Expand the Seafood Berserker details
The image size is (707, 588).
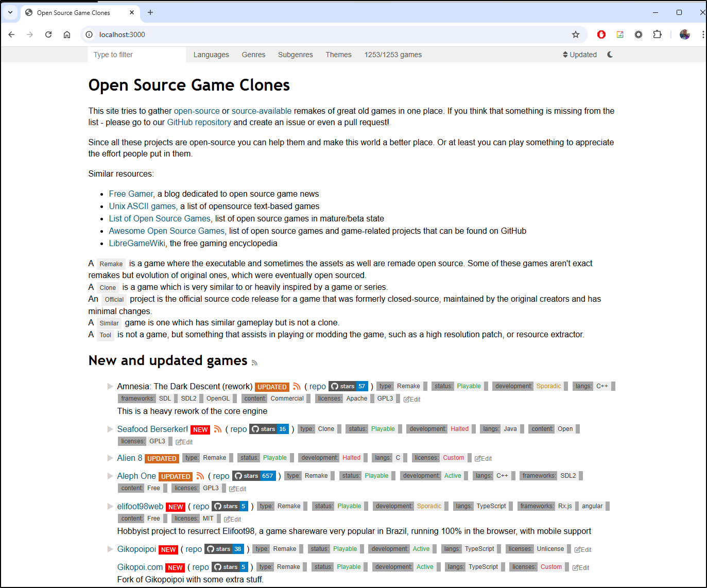pos(110,429)
